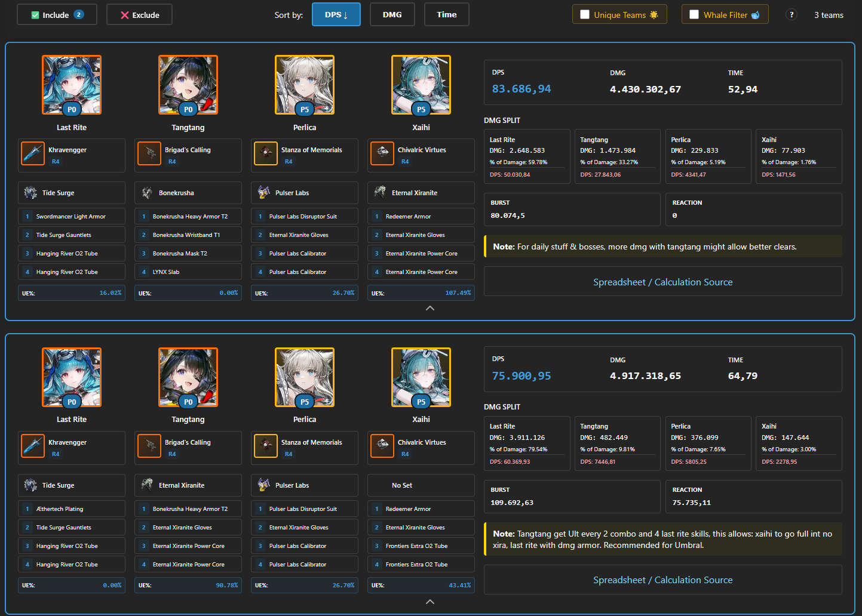Click second team REACTION value 75.735,11

click(x=692, y=503)
